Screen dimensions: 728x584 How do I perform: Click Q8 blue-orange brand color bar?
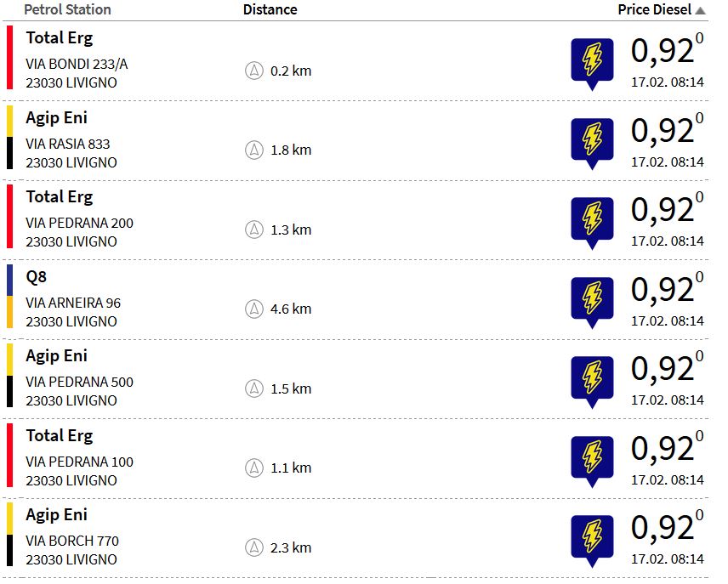tap(10, 296)
